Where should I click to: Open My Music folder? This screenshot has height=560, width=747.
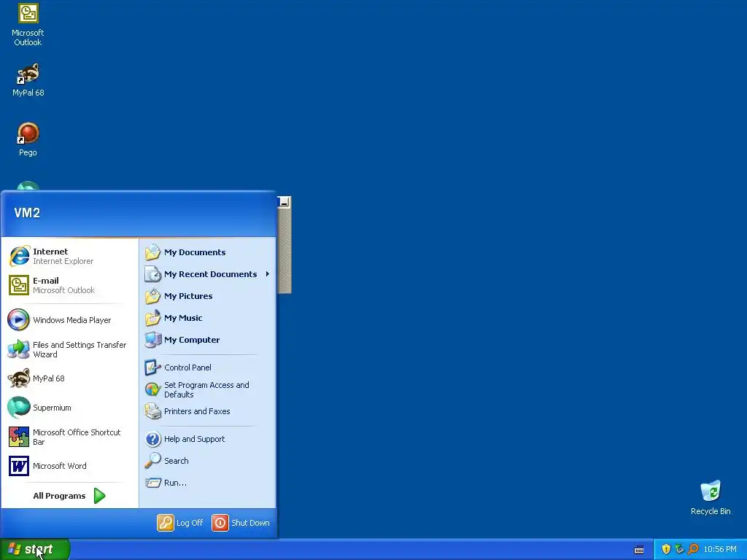point(207,318)
